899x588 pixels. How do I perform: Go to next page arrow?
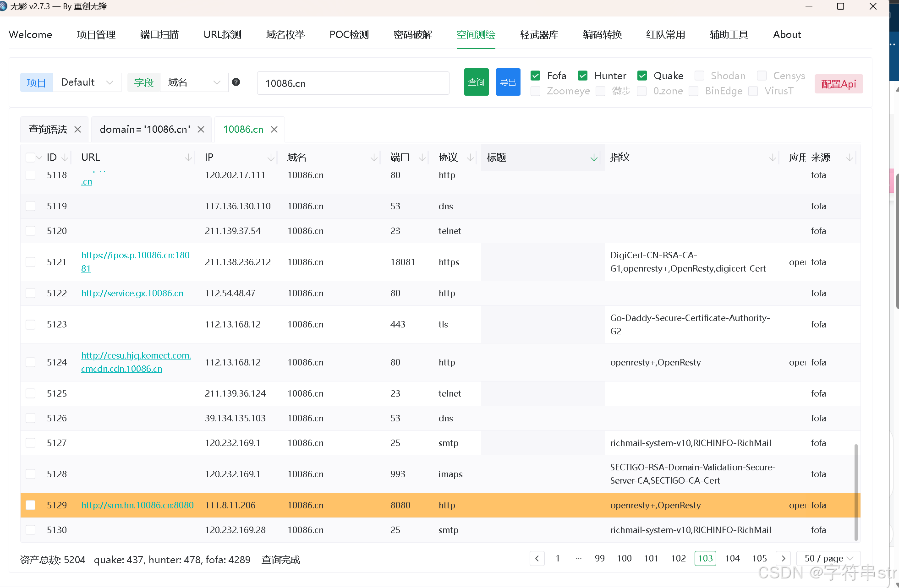(784, 558)
